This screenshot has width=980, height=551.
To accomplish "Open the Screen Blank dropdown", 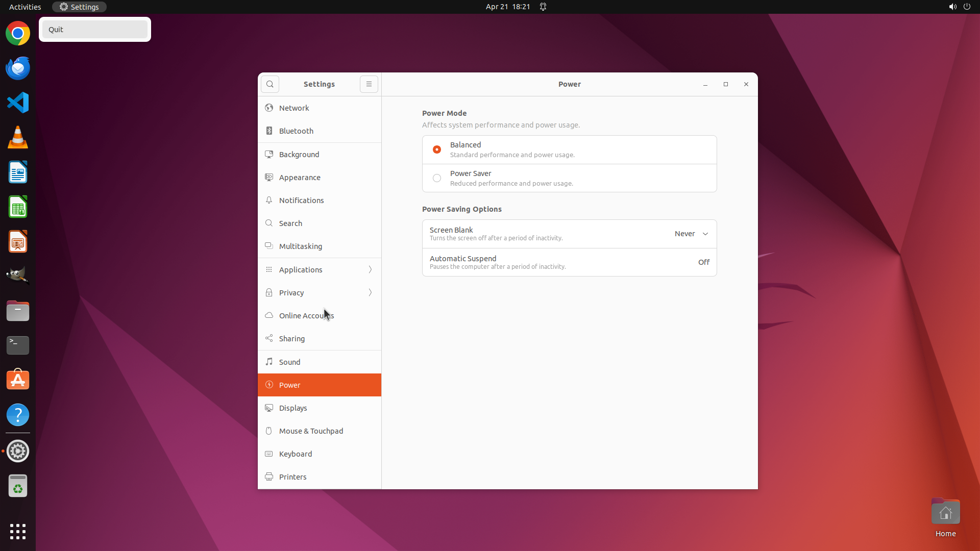I will click(691, 234).
